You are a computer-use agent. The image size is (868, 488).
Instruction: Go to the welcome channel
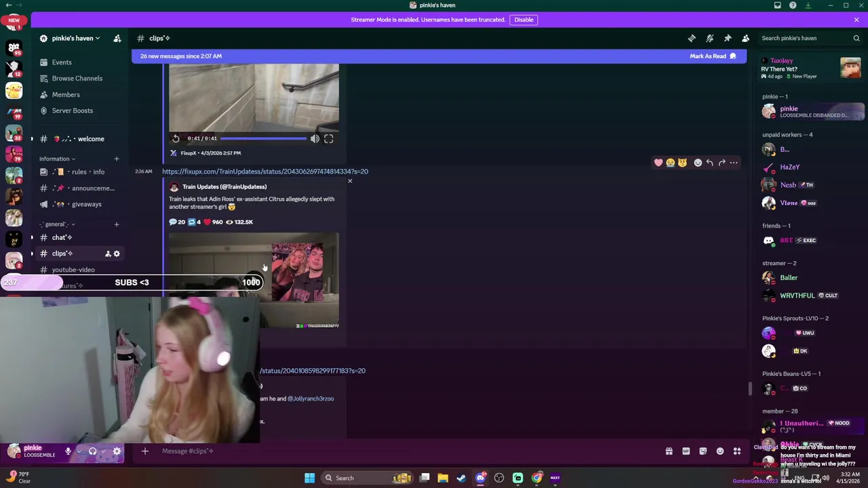80,139
